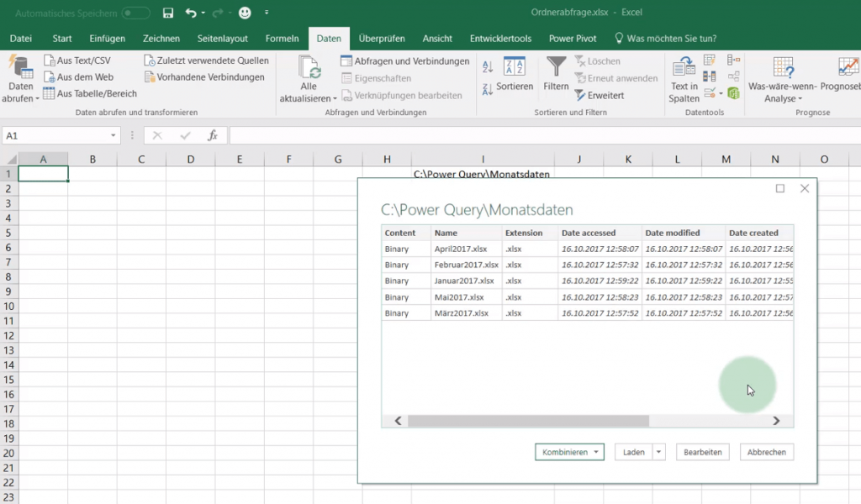Click the formula bar input
Image resolution: width=861 pixels, height=504 pixels.
pyautogui.click(x=544, y=135)
